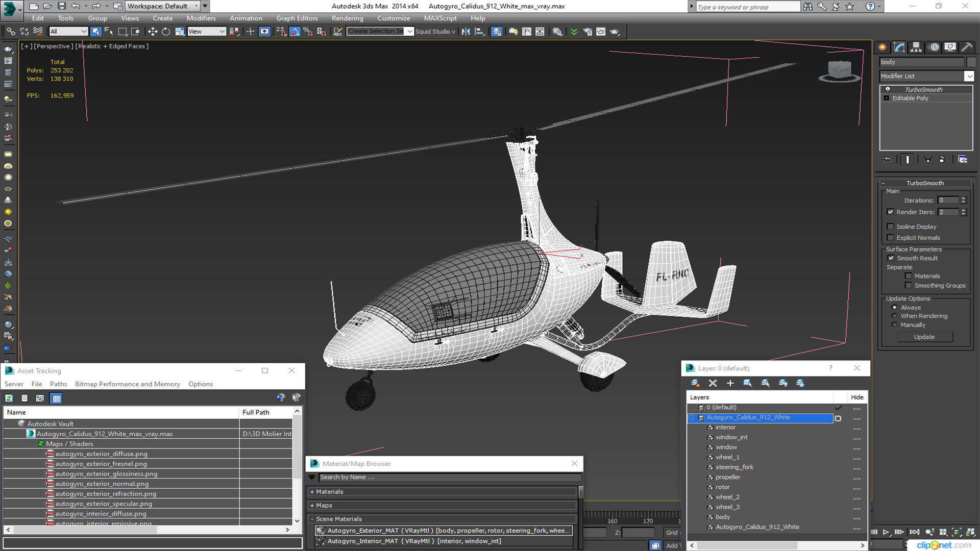980x551 pixels.
Task: Open Create Selection Set dropdown
Action: click(409, 32)
